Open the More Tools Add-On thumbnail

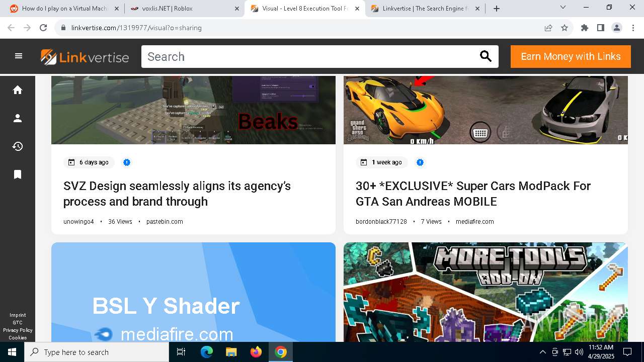click(486, 292)
